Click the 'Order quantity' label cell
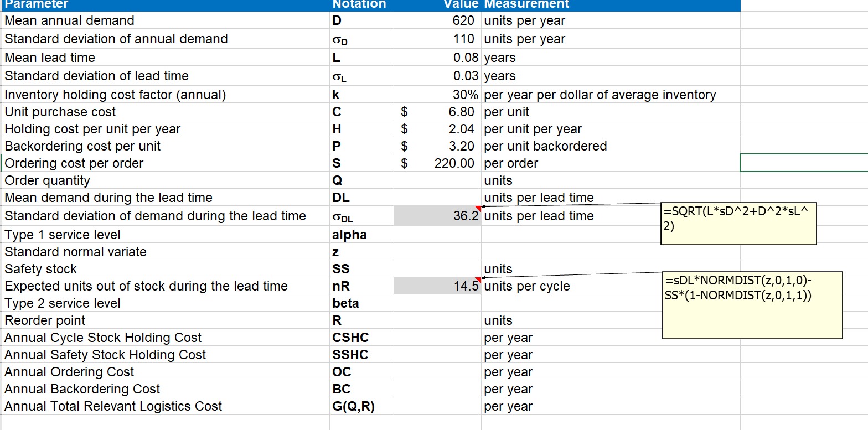Image resolution: width=868 pixels, height=430 pixels. coord(166,180)
